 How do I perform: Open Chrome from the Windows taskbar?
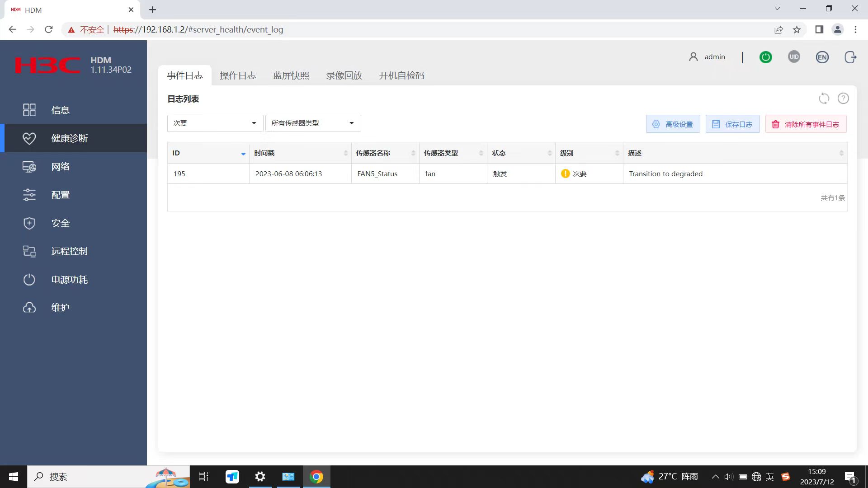coord(316,477)
